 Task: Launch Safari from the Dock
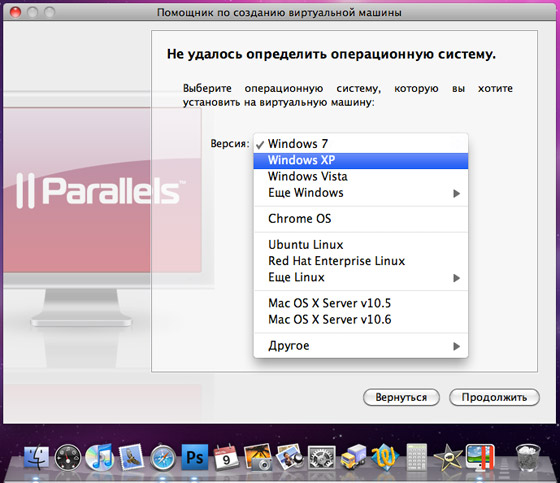point(163,458)
